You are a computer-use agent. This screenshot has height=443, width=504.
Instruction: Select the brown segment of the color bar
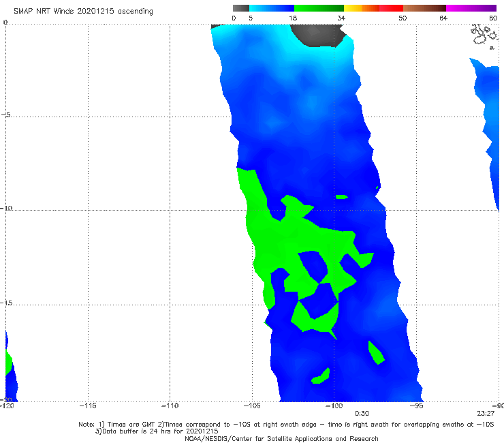[424, 8]
